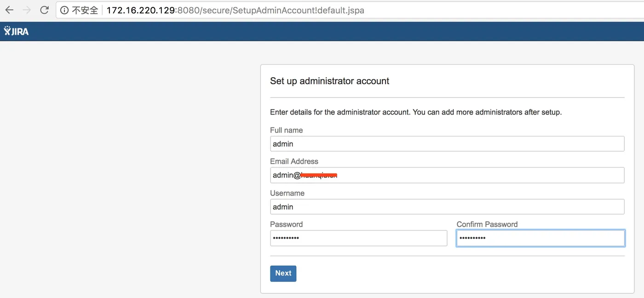This screenshot has height=298, width=644.
Task: Click the "Email Address" label
Action: [294, 161]
